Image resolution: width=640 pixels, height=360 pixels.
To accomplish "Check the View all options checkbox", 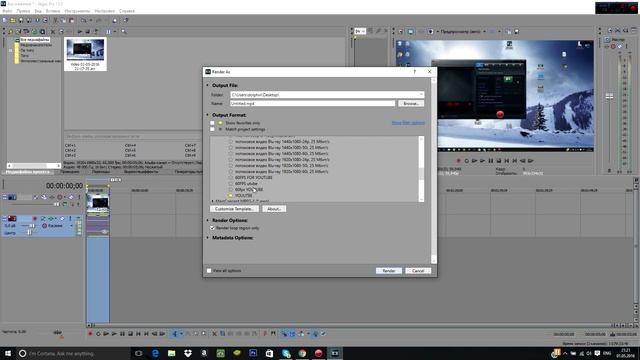I will (x=209, y=271).
